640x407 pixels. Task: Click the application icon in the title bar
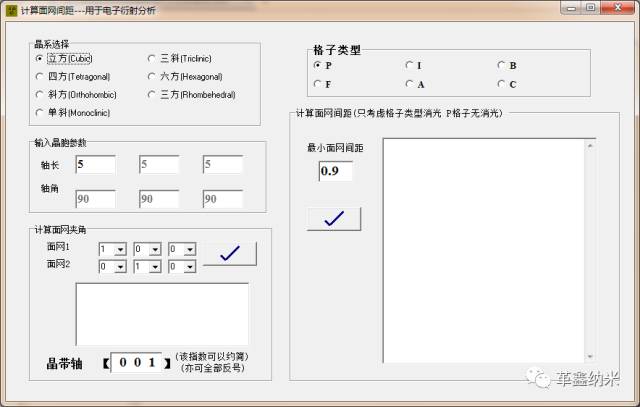pyautogui.click(x=11, y=8)
